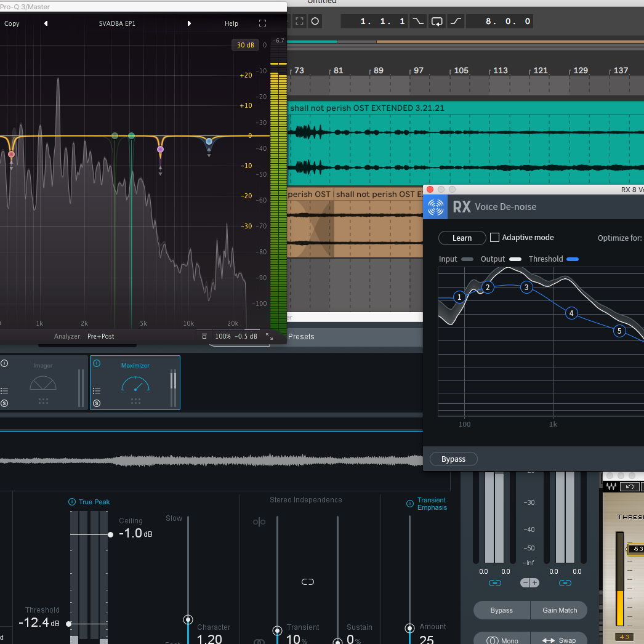This screenshot has width=644, height=644.
Task: Click the Transient slider handle
Action: (x=277, y=630)
